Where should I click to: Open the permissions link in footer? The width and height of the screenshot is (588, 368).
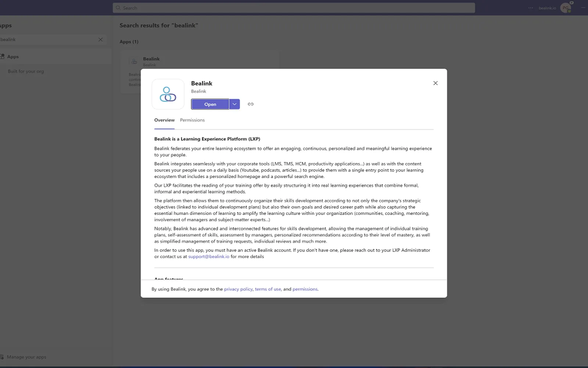[305, 289]
